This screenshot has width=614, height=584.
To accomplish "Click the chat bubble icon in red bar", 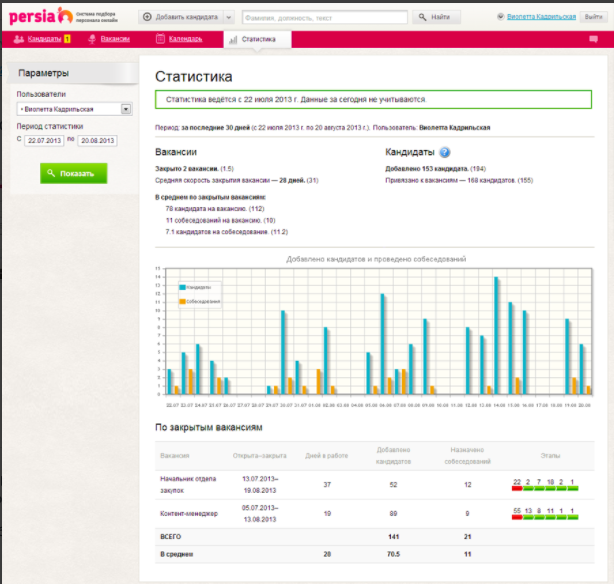I will 592,39.
